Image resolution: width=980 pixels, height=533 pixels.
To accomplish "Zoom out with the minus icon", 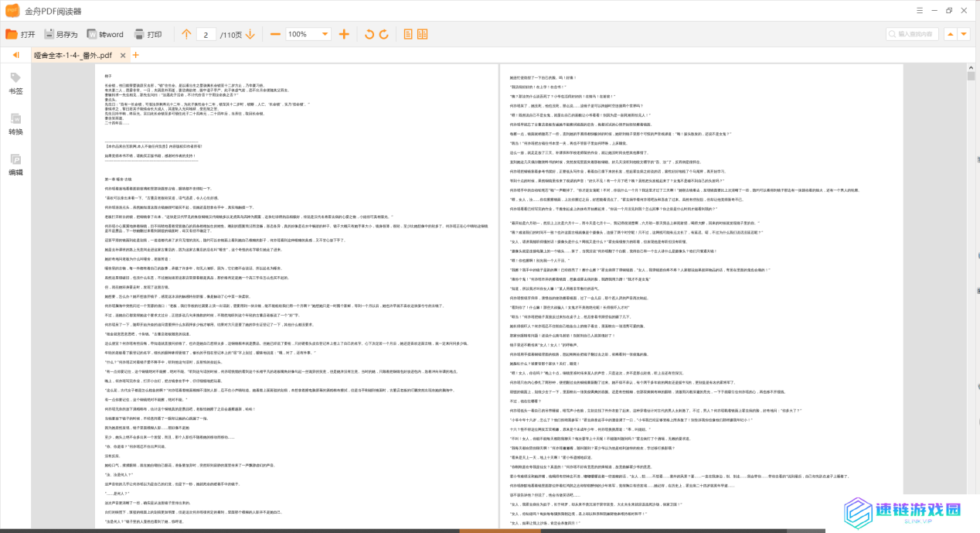I will 275,34.
